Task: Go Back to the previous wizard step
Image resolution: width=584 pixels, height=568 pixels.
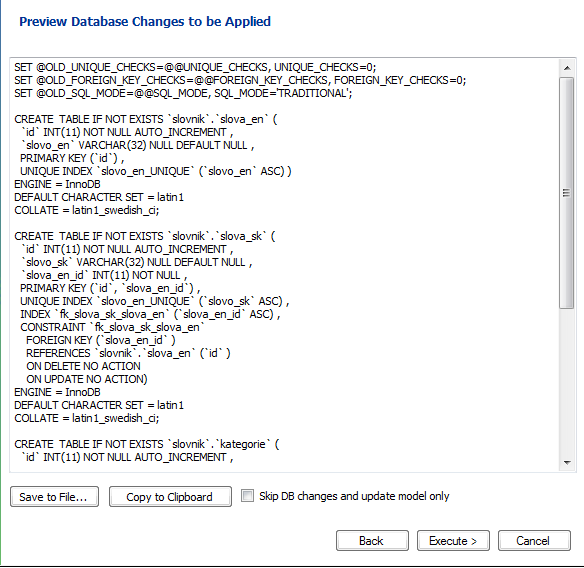Action: (372, 540)
